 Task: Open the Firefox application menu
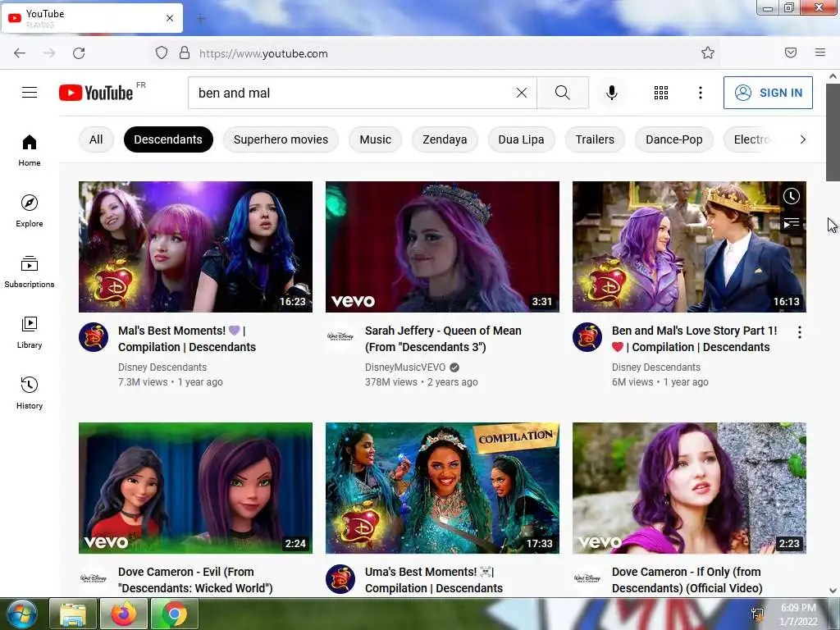[820, 52]
